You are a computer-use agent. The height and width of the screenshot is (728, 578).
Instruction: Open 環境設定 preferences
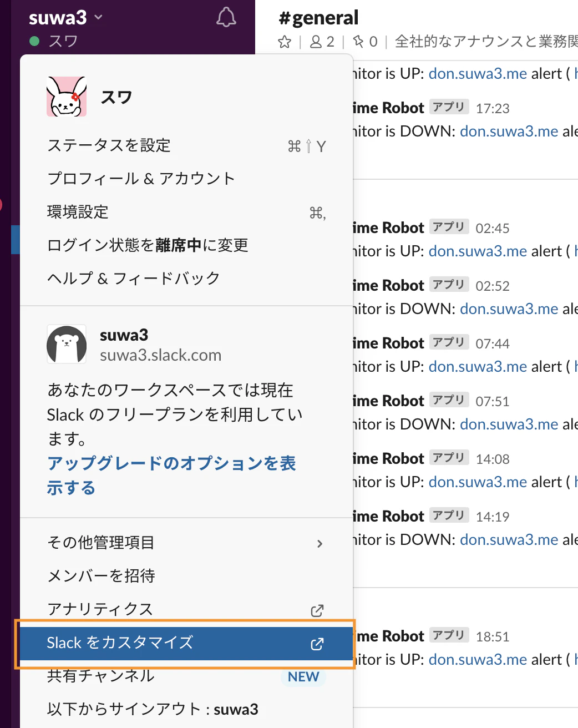point(186,212)
